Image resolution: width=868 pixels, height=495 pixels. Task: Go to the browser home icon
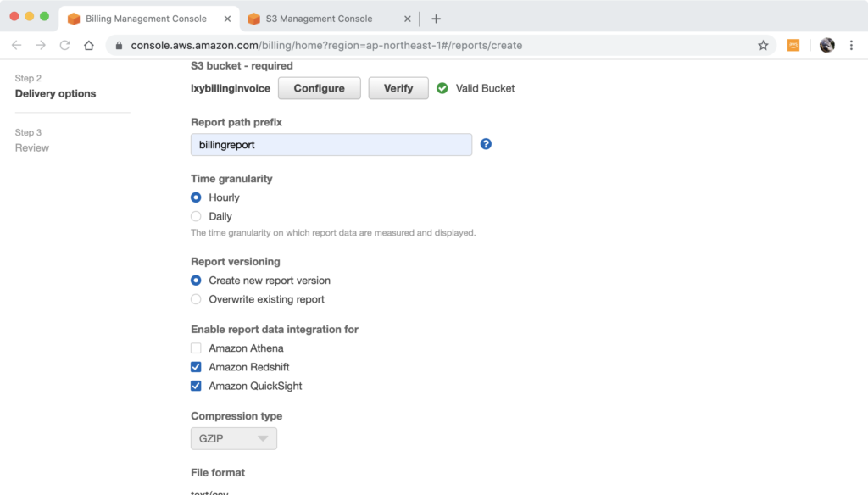tap(88, 46)
